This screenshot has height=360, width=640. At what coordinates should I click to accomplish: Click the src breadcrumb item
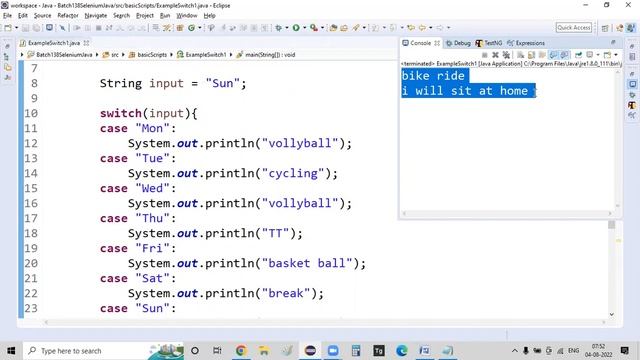pos(111,55)
